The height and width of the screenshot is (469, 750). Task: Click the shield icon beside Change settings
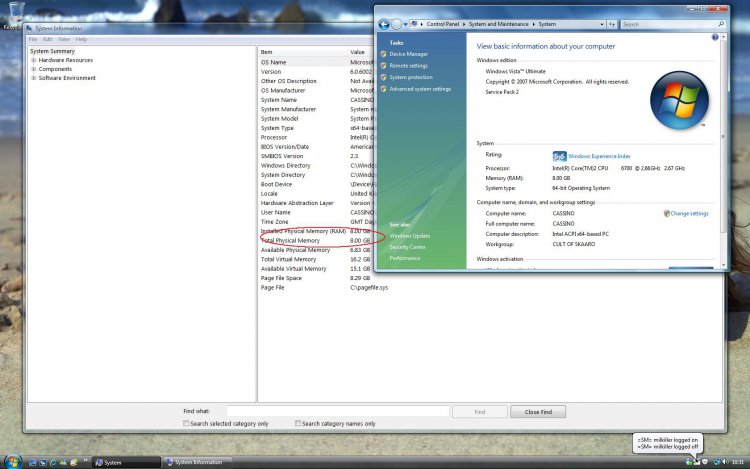click(x=666, y=213)
